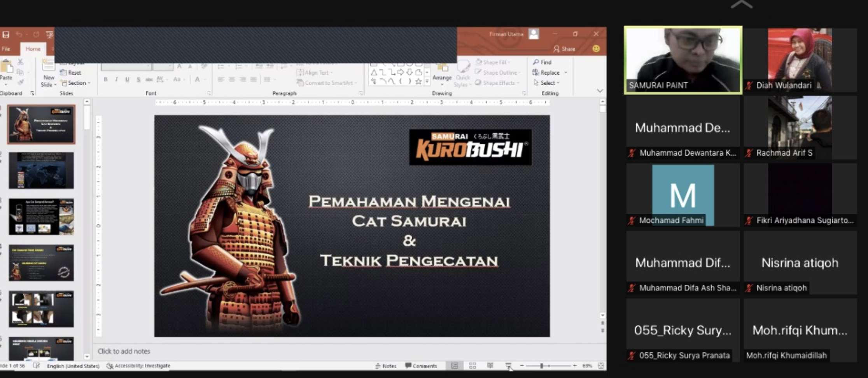Open the File menu tab
The width and height of the screenshot is (868, 378).
coord(6,49)
